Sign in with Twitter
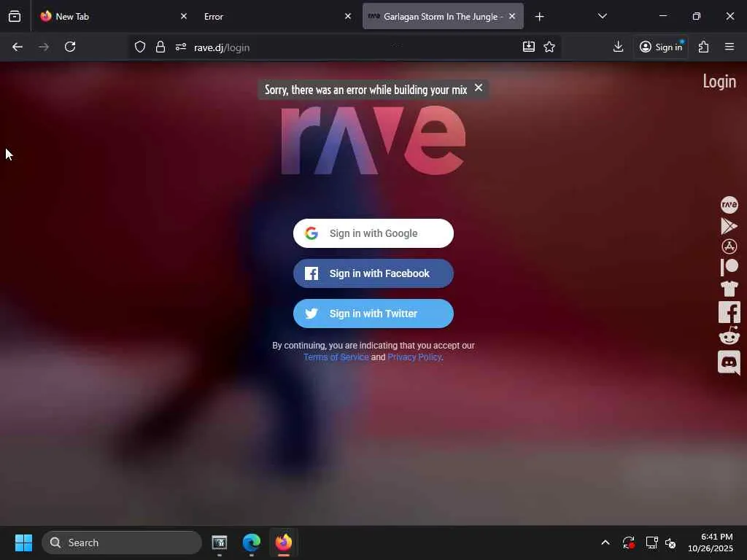The image size is (747, 560). point(373,314)
